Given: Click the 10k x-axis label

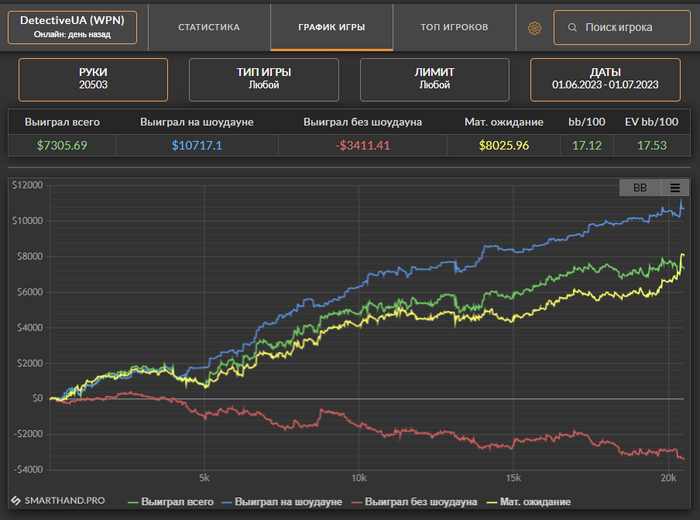Looking at the screenshot, I should (359, 478).
